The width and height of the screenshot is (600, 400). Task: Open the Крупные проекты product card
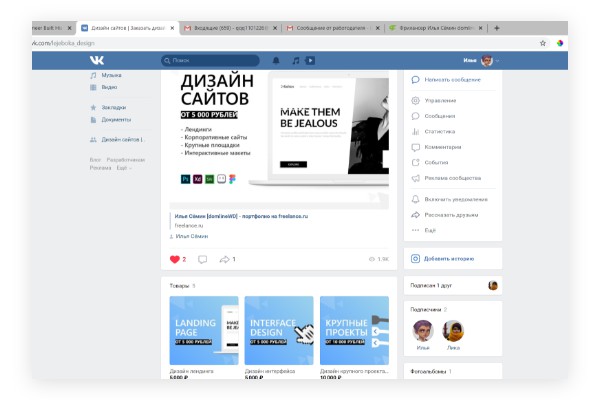(354, 330)
